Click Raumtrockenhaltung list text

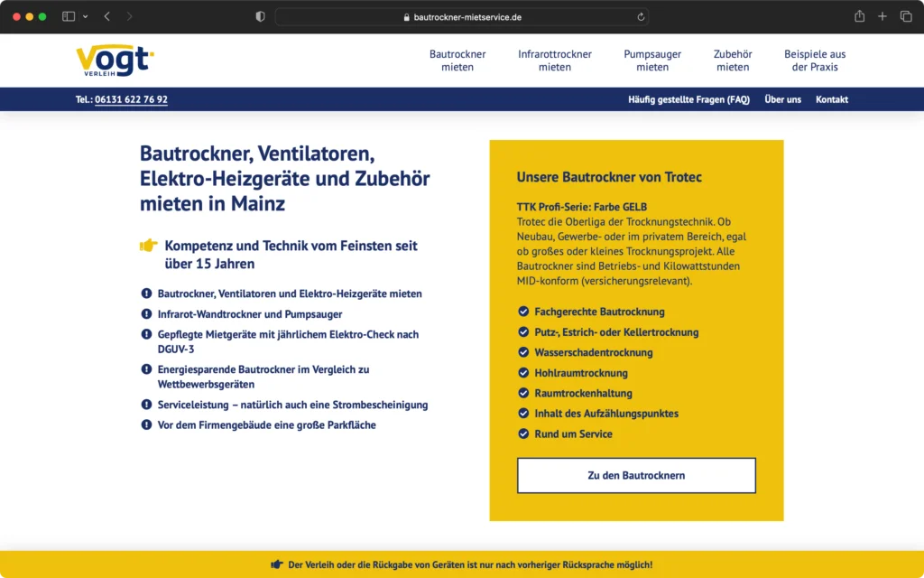tap(583, 394)
